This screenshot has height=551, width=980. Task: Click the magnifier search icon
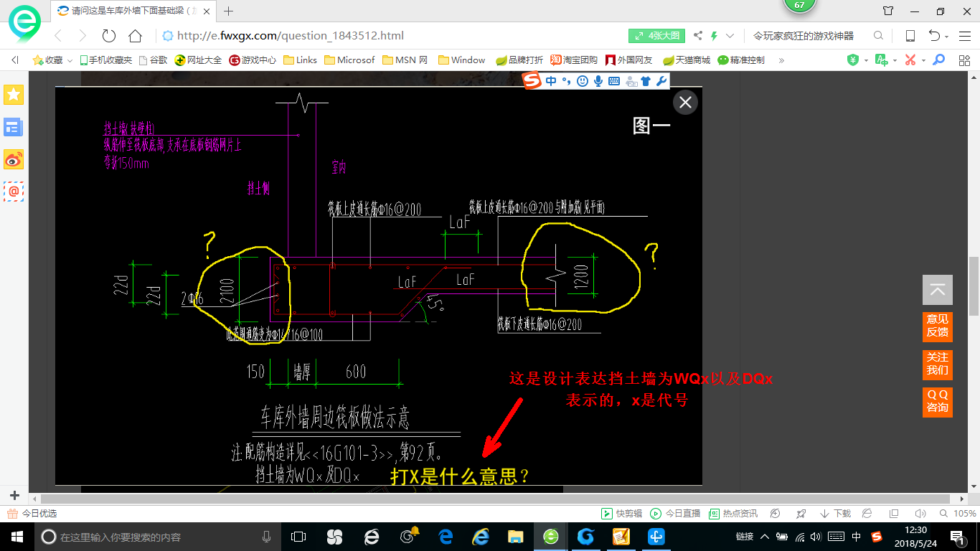point(878,36)
